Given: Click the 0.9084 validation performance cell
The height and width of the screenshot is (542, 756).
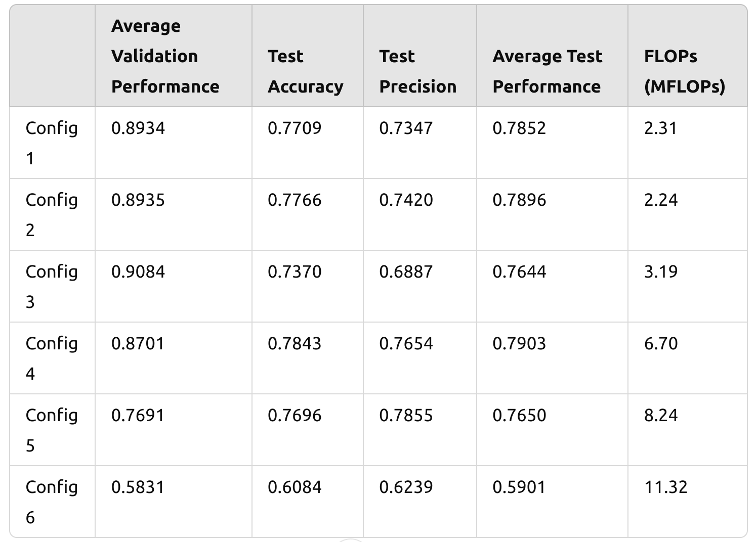Looking at the screenshot, I should [x=138, y=272].
